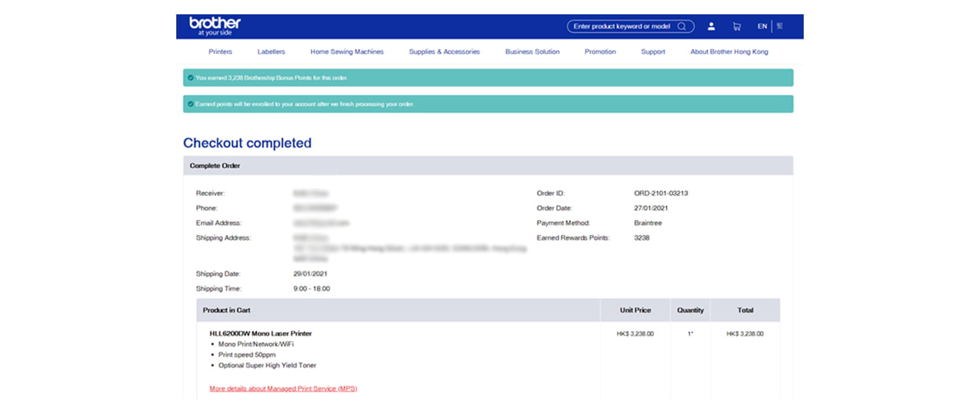
Task: Switch language to EN
Action: pyautogui.click(x=762, y=27)
